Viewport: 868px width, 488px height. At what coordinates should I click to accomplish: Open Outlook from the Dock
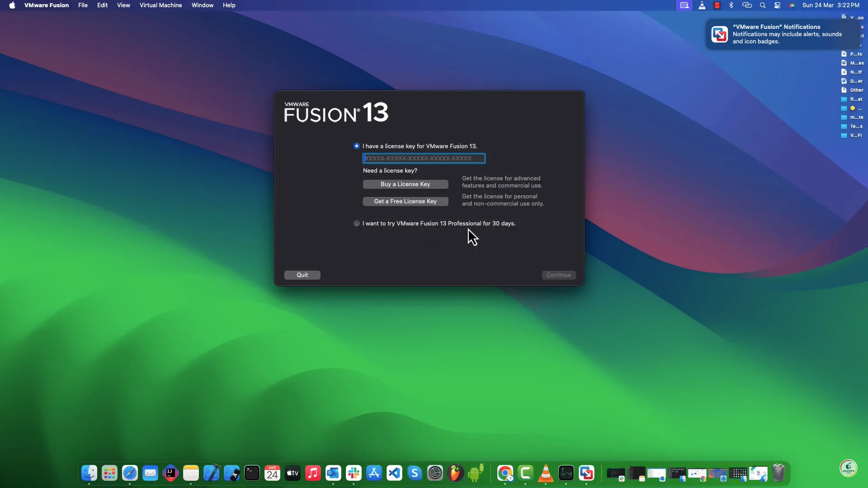[333, 473]
